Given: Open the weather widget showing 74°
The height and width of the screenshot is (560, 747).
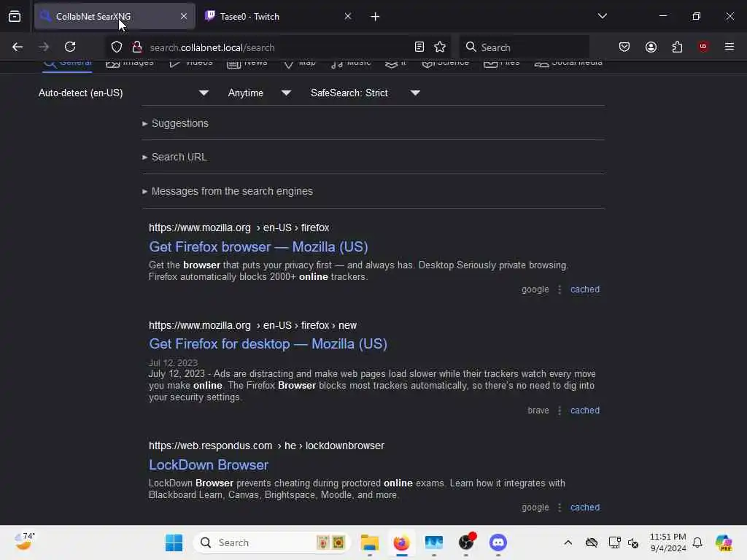Looking at the screenshot, I should [x=24, y=542].
